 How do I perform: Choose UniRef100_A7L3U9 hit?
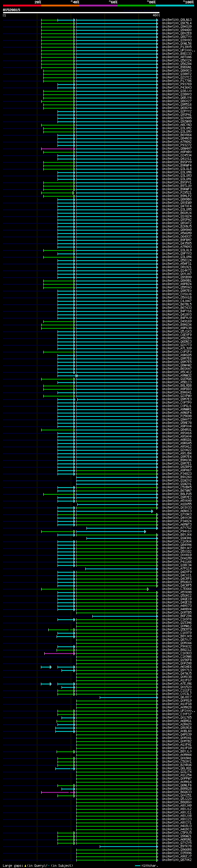(x=176, y=348)
